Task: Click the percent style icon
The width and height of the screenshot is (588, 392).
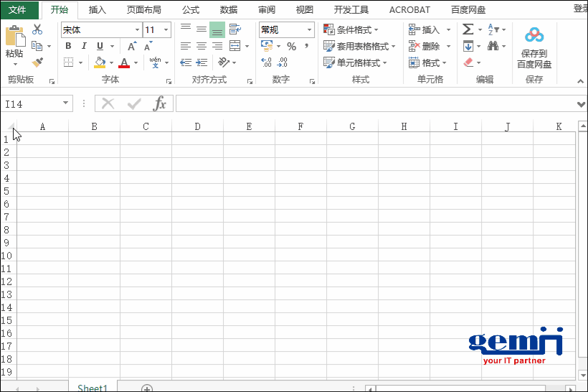Action: pos(291,46)
